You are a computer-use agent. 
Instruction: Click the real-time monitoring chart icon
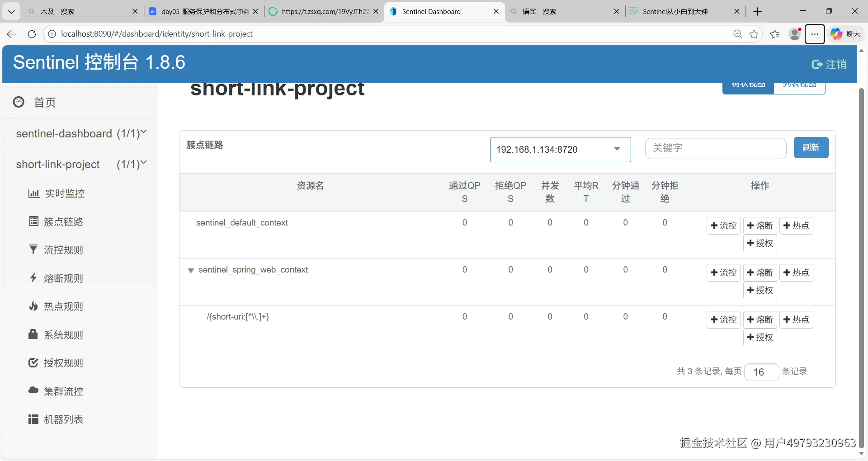33,193
